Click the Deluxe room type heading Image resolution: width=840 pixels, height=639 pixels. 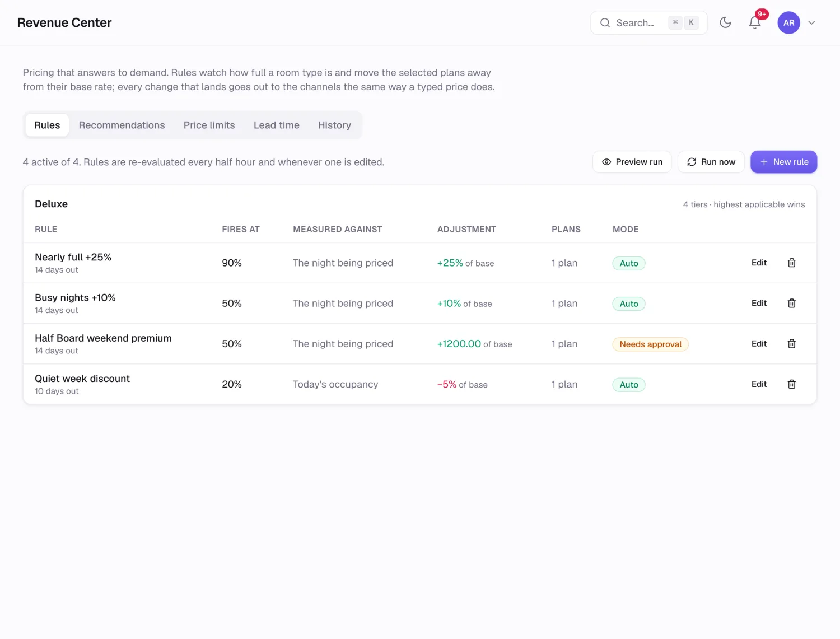pos(51,204)
